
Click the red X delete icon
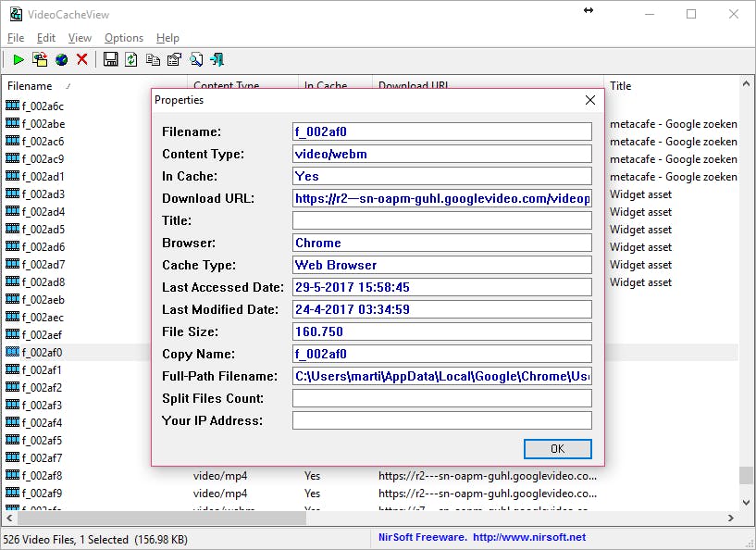82,60
